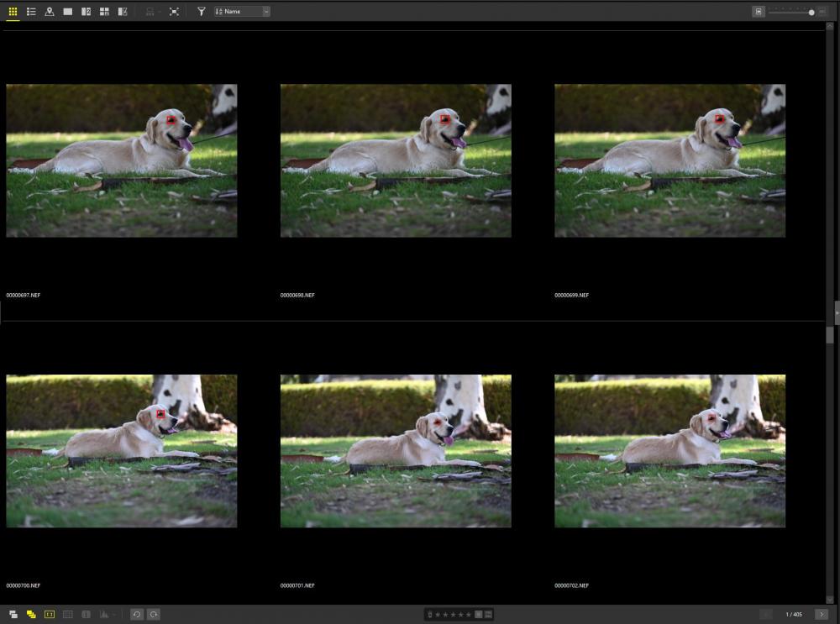Click the 00000699.NEF file name
This screenshot has width=840, height=624.
click(571, 295)
